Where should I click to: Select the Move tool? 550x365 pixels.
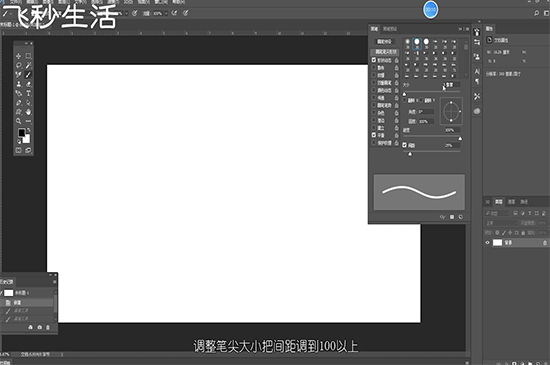pos(19,56)
